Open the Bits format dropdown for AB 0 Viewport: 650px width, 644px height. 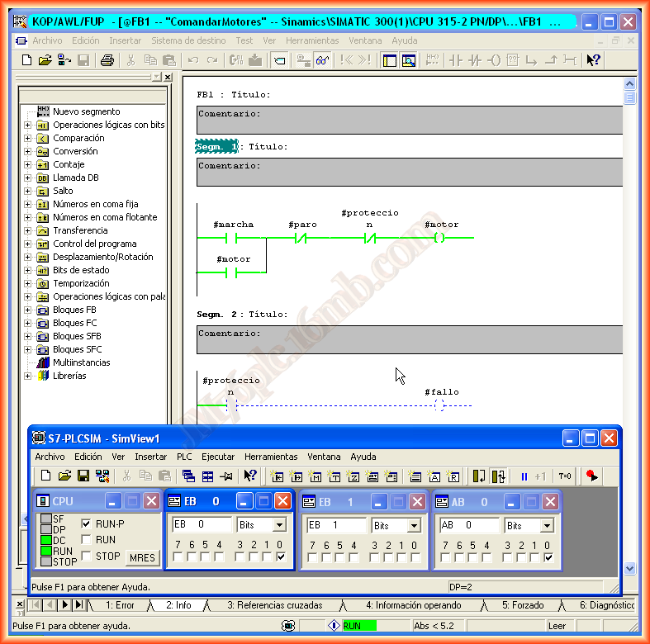548,525
